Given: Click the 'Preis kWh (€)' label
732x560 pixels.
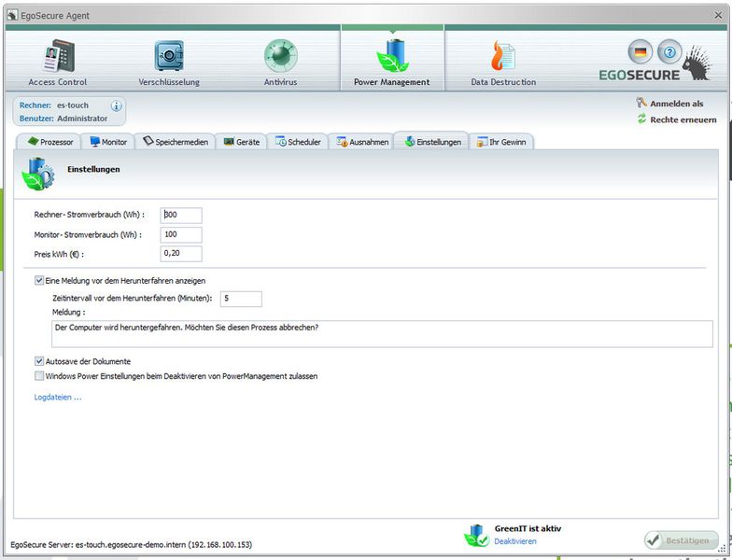Looking at the screenshot, I should click(x=59, y=254).
